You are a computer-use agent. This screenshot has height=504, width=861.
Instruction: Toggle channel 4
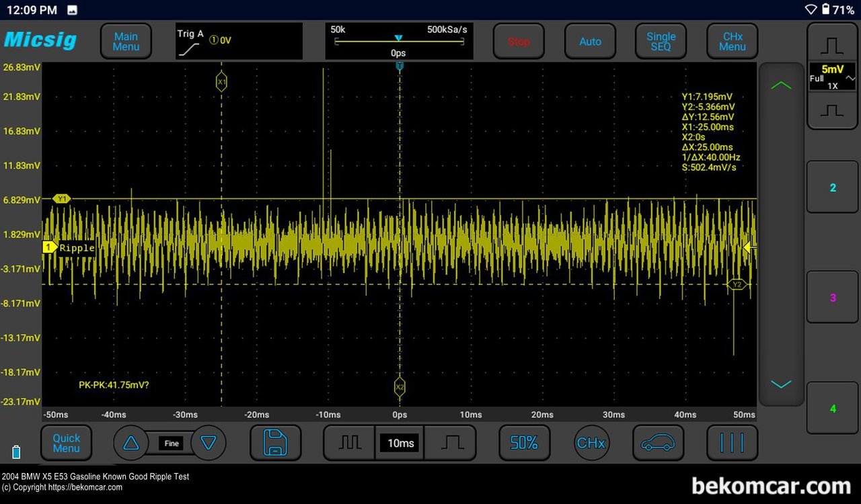tap(832, 409)
